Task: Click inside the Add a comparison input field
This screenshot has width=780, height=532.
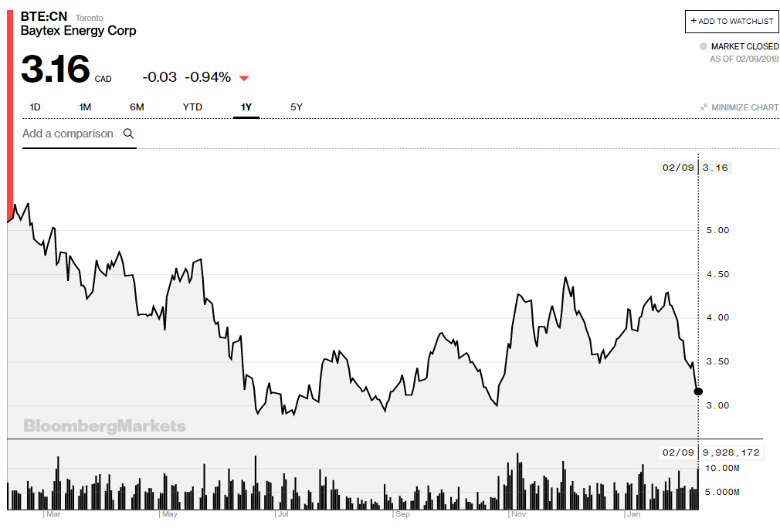Action: (70, 134)
